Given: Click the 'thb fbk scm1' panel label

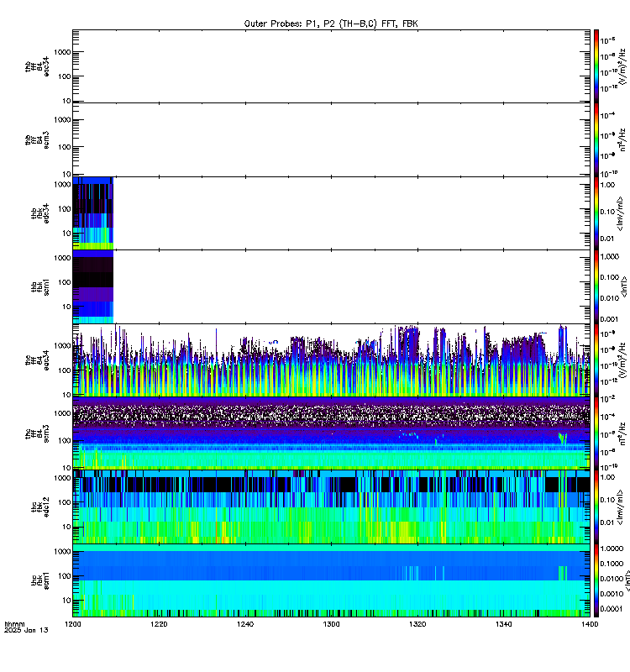Looking at the screenshot, I should pyautogui.click(x=40, y=287).
